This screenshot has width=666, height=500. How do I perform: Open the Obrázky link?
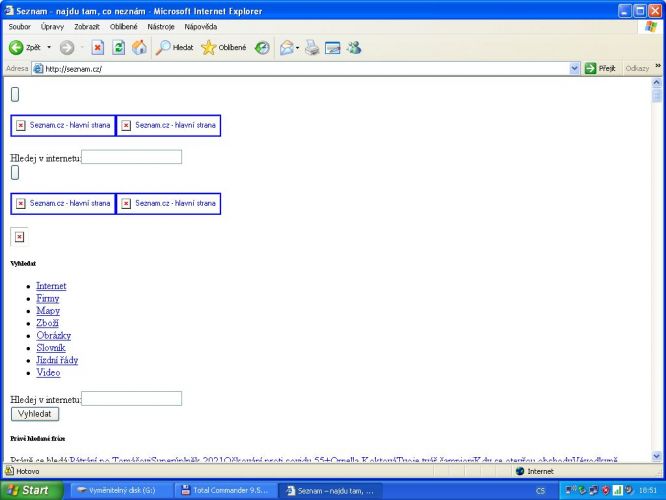pyautogui.click(x=54, y=335)
